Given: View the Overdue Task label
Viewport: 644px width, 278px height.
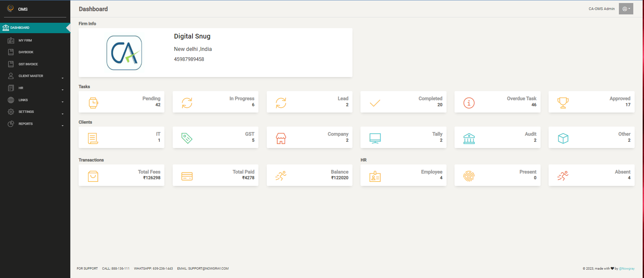Looking at the screenshot, I should [521, 98].
